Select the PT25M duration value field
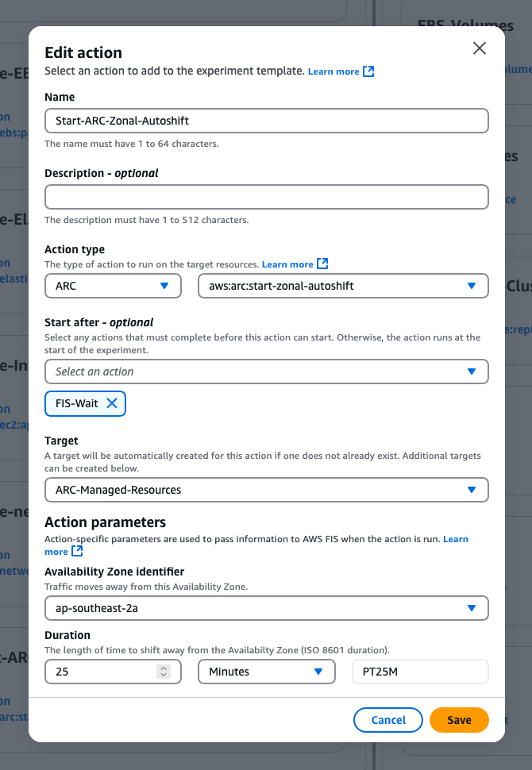The height and width of the screenshot is (770, 532). pyautogui.click(x=420, y=672)
